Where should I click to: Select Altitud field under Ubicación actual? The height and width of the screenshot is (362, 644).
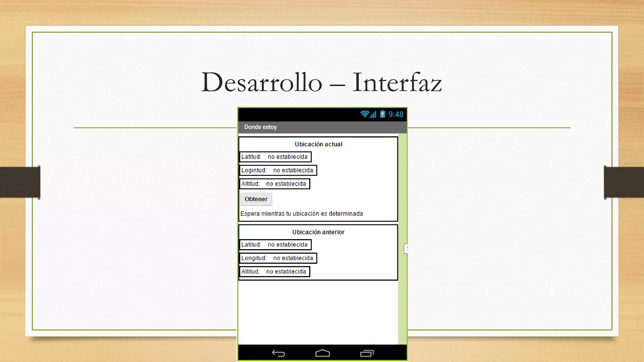tap(275, 184)
